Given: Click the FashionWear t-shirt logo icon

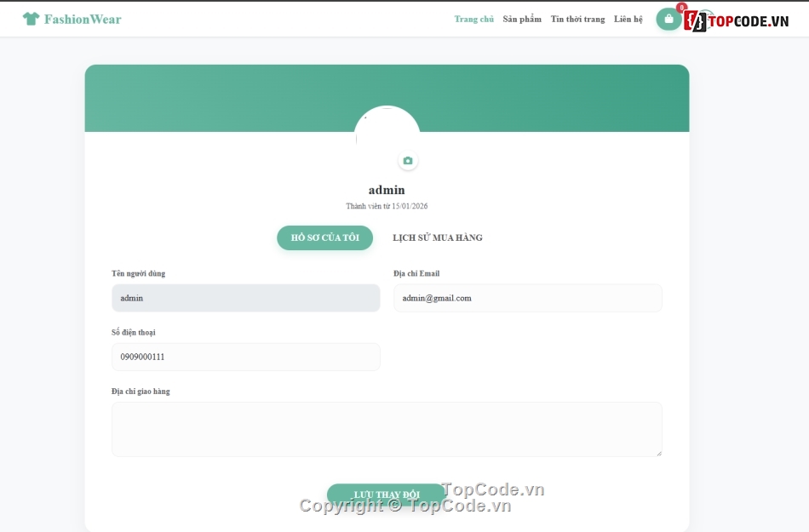Looking at the screenshot, I should (x=31, y=19).
